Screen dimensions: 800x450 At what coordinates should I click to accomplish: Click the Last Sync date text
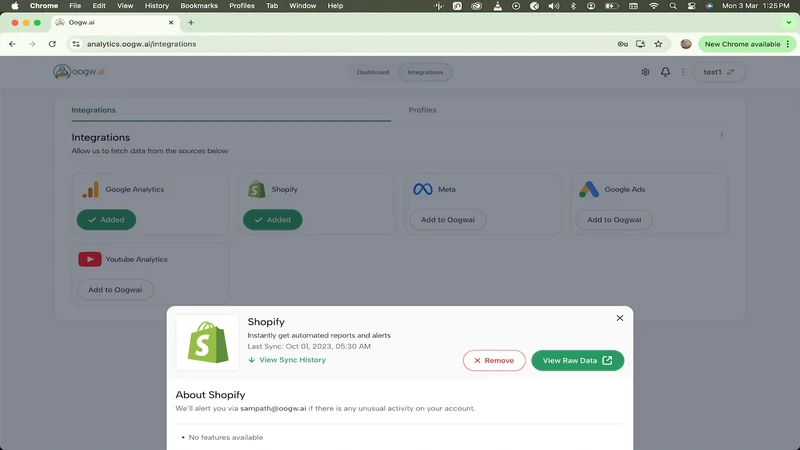pos(309,346)
